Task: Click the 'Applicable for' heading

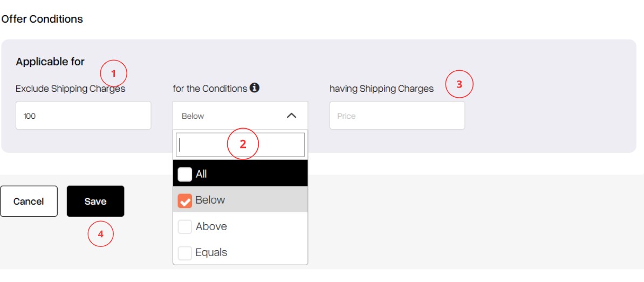Action: pos(50,62)
